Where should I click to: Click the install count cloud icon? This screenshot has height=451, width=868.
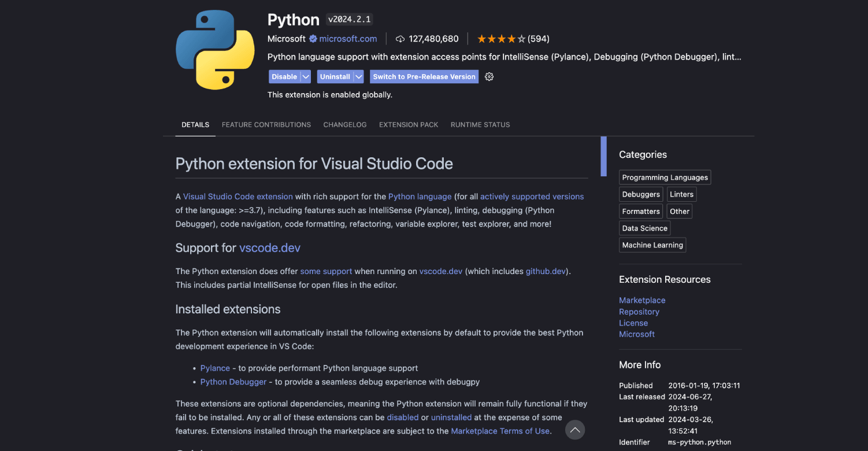coord(400,39)
